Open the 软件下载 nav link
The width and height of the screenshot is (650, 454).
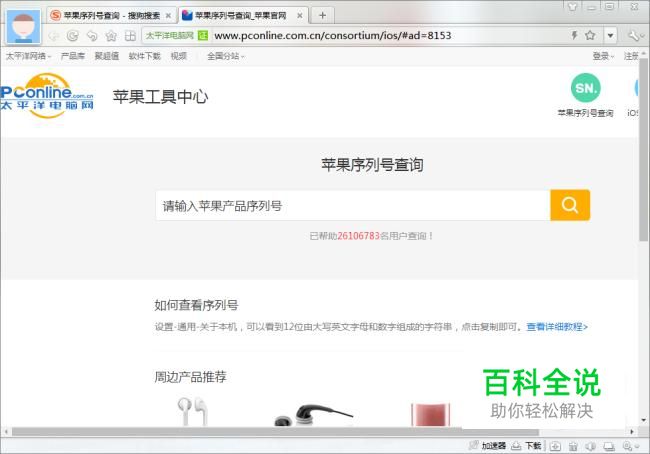[x=144, y=56]
